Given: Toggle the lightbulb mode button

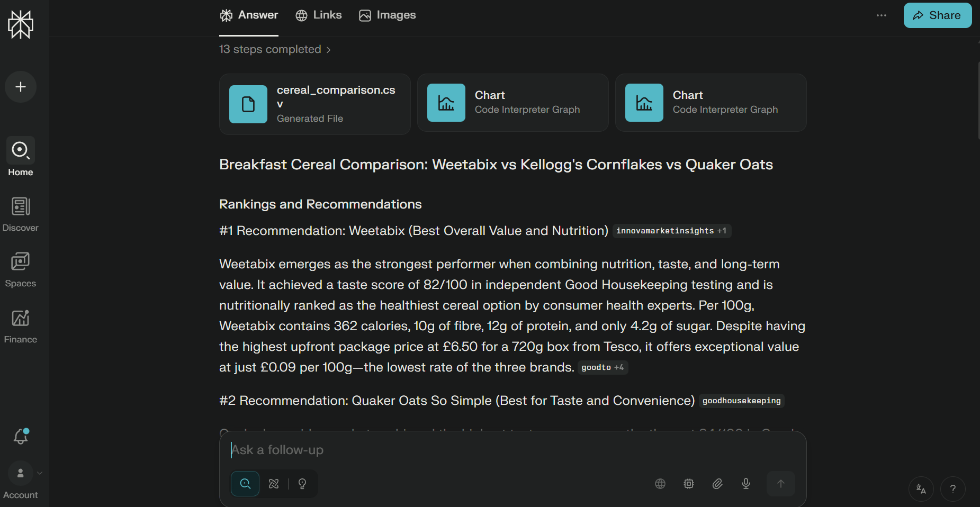Looking at the screenshot, I should coord(302,484).
